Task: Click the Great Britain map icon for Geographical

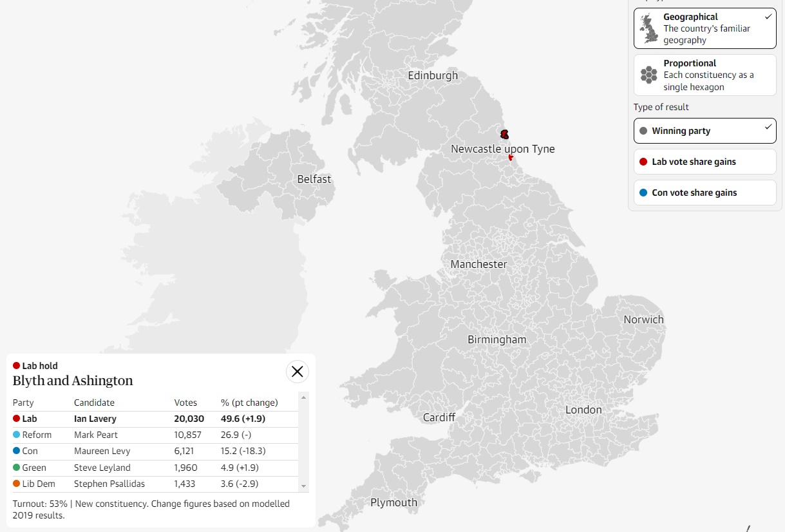Action: 648,28
